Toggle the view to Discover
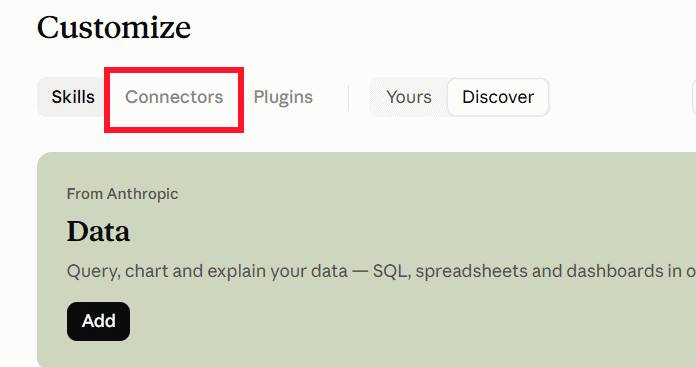 (498, 97)
